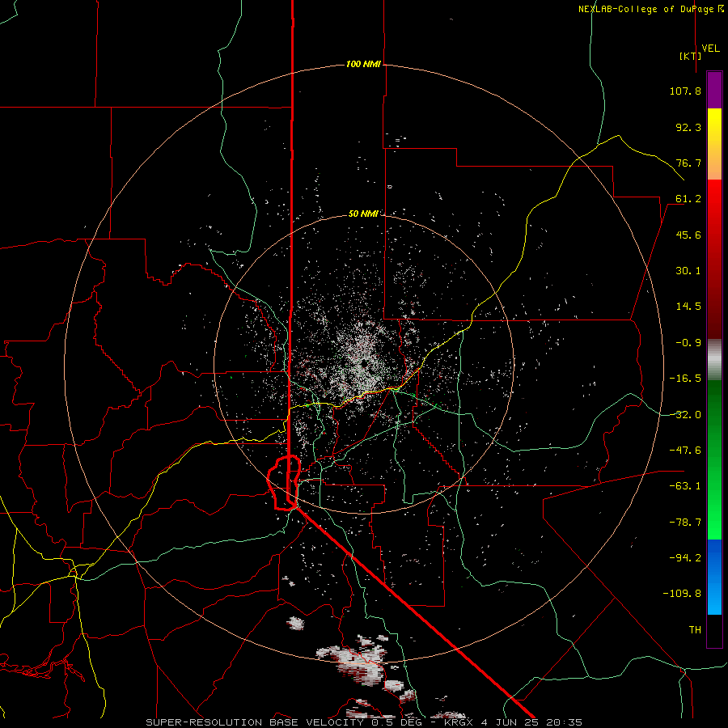Click the VEL legend title
Image resolution: width=728 pixels, height=728 pixels.
click(710, 49)
